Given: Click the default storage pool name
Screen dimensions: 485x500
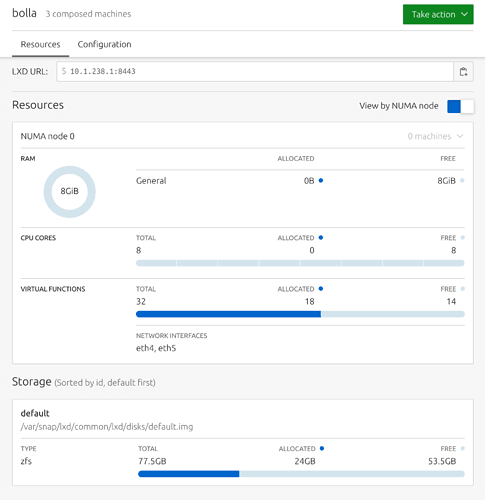Looking at the screenshot, I should [x=35, y=413].
